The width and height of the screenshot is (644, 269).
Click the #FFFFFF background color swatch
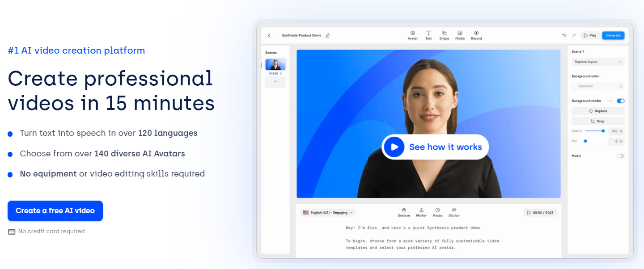tap(576, 86)
